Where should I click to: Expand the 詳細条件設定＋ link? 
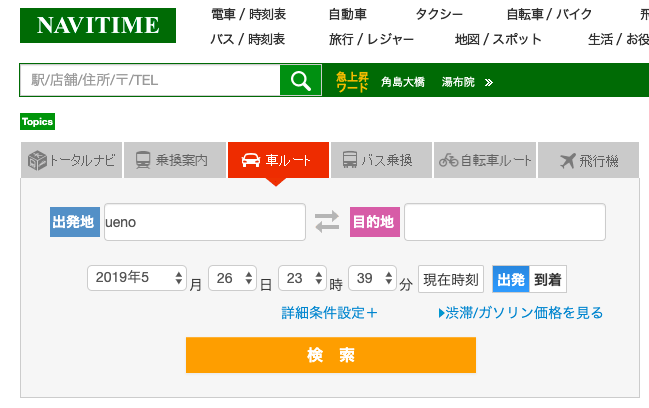pyautogui.click(x=330, y=313)
